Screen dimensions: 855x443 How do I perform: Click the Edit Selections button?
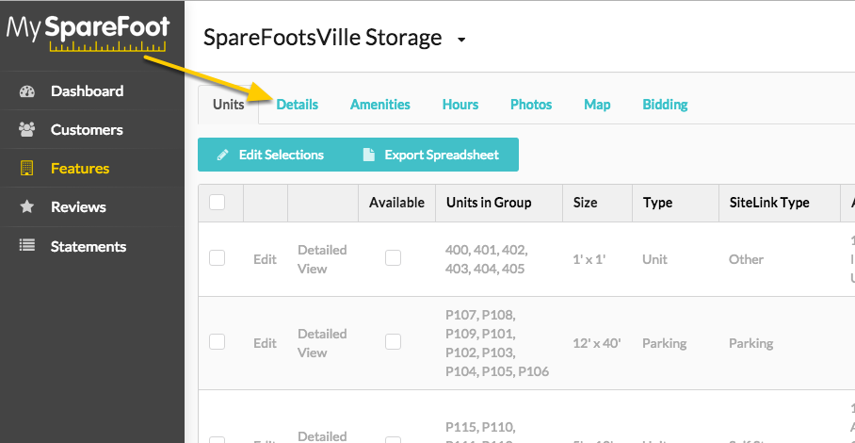coord(270,155)
